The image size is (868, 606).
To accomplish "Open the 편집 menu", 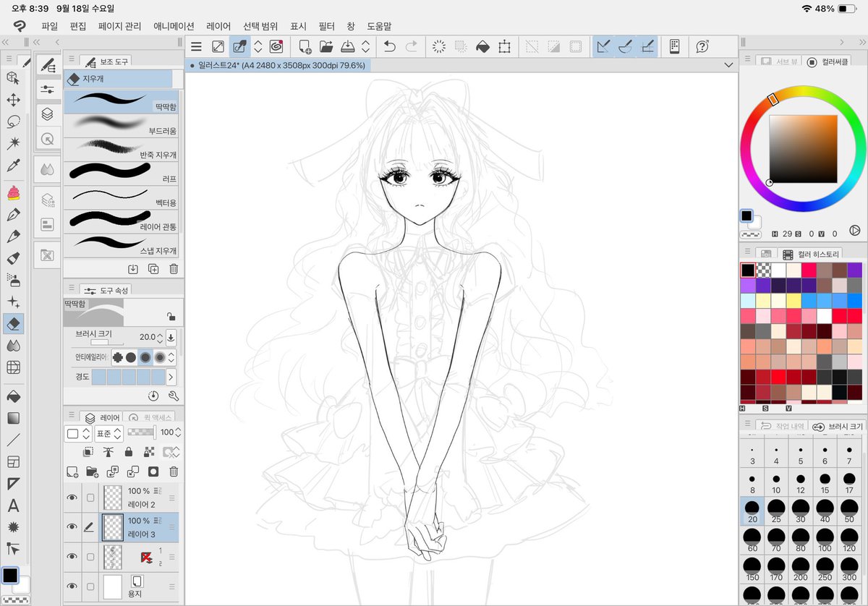I will point(78,26).
